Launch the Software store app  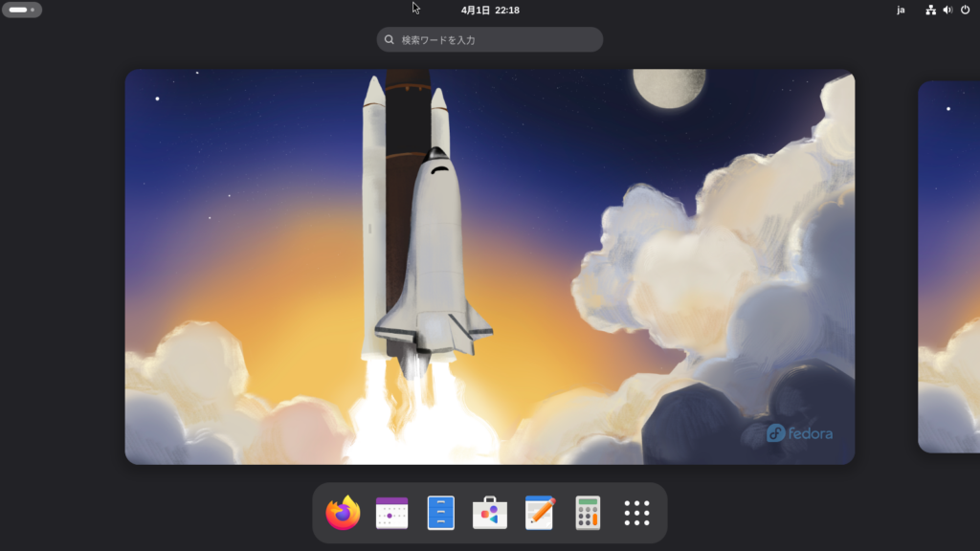click(490, 513)
